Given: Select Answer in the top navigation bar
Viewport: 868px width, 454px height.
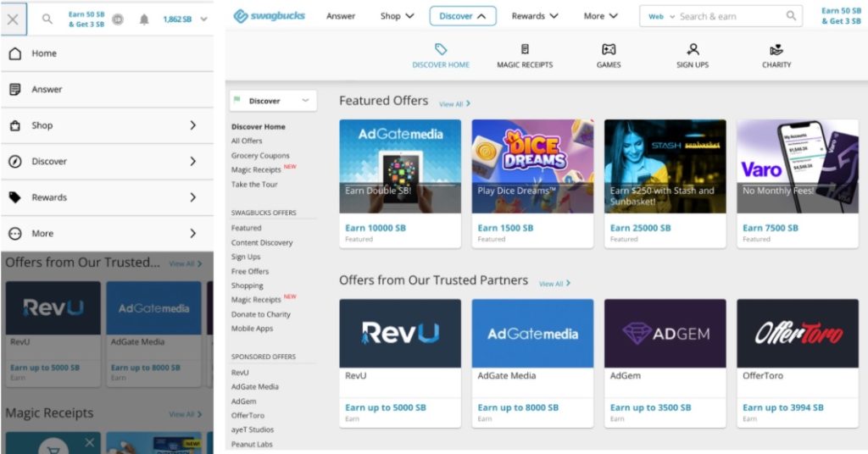Looking at the screenshot, I should [341, 16].
